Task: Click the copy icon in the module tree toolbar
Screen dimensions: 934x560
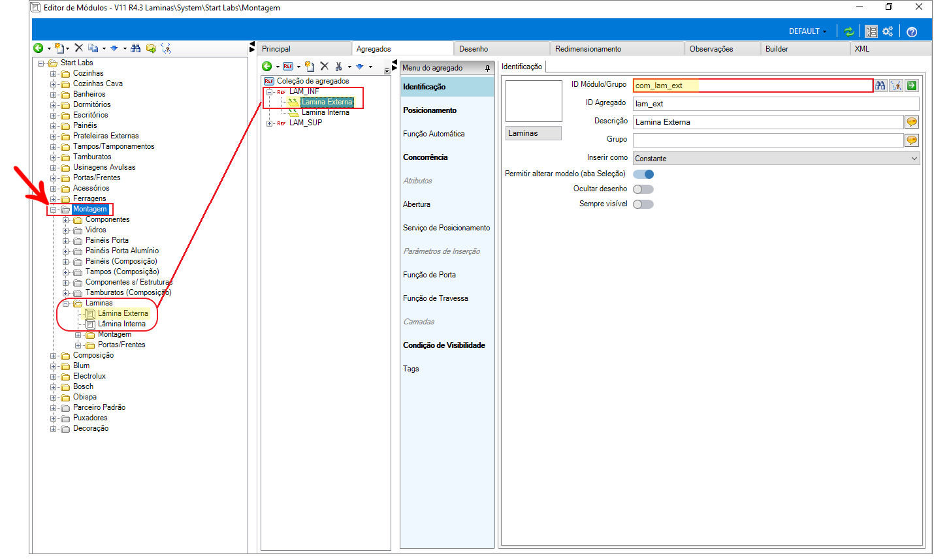Action: click(93, 48)
